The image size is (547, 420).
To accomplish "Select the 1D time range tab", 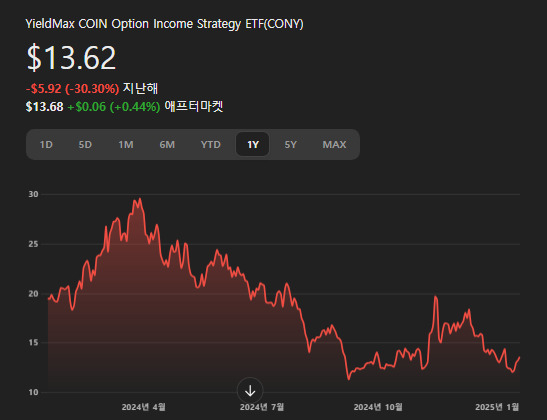I will (x=46, y=144).
